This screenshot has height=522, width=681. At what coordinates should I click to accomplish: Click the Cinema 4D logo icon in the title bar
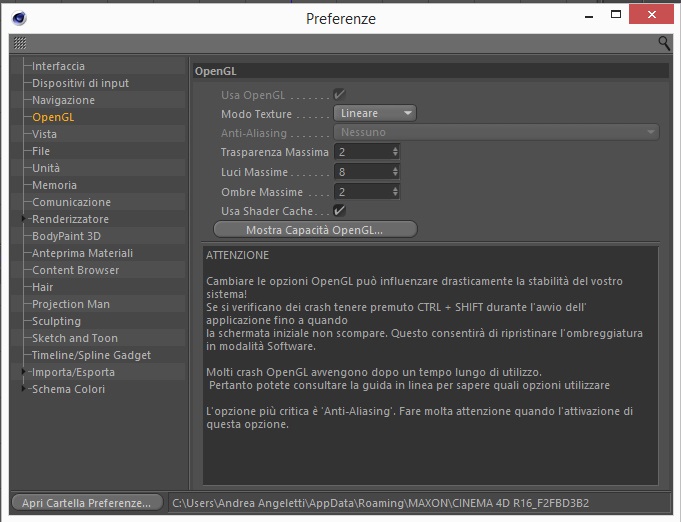pyautogui.click(x=19, y=18)
